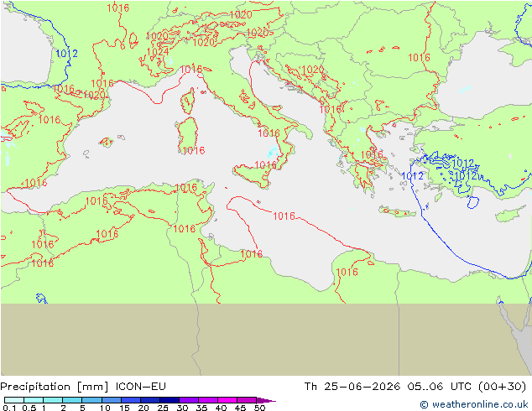Click the '1016' isobar label beside Sardinia

(194, 151)
